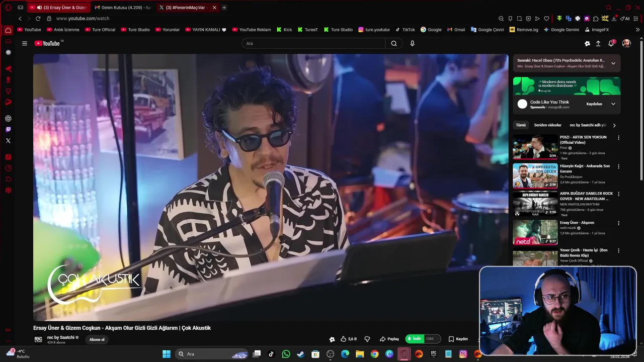Open Twitch in the Opera sidebar
The image size is (644, 362).
click(8, 130)
